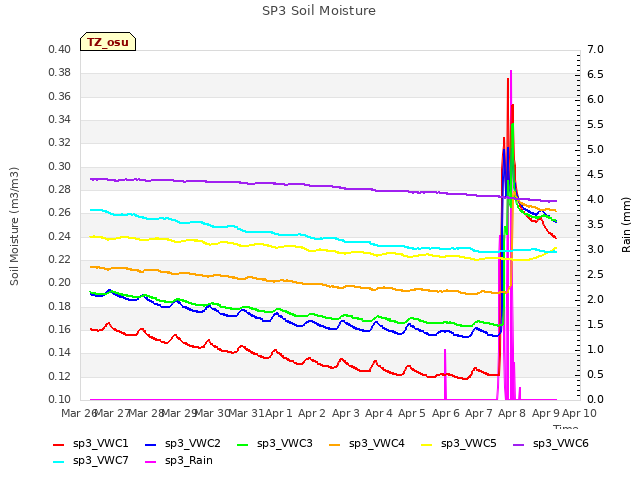Click the 0.0 right axis value
The image size is (640, 480).
[595, 399]
